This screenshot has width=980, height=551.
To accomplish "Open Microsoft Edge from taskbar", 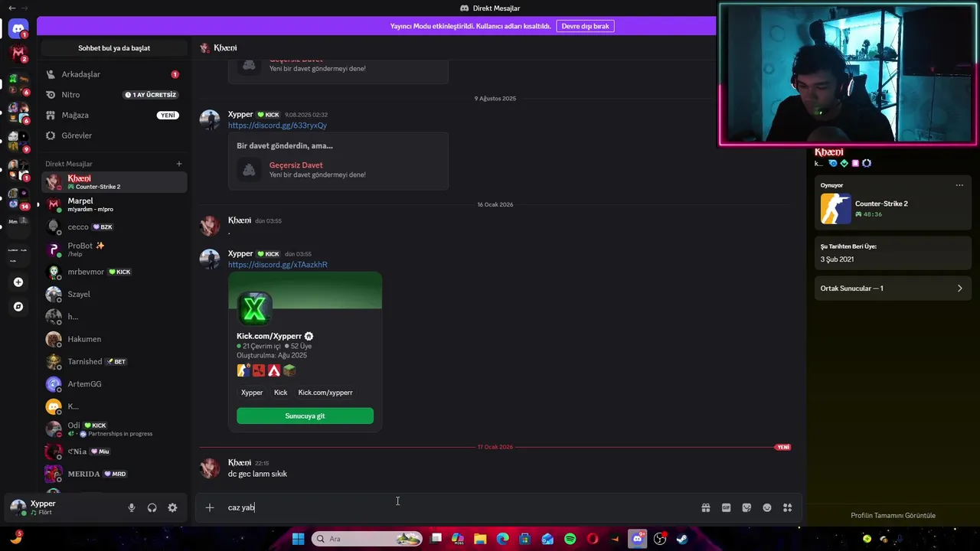I will coord(502,539).
